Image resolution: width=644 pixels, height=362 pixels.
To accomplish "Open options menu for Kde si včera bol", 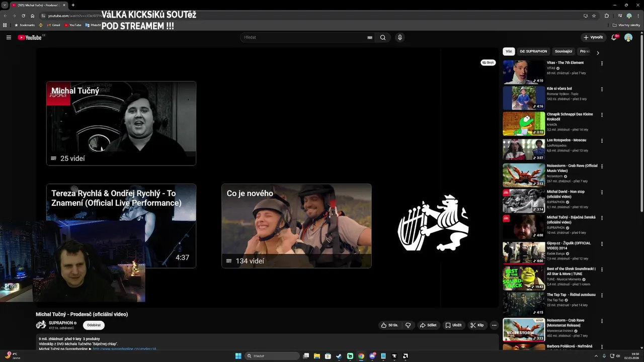I will tap(602, 89).
